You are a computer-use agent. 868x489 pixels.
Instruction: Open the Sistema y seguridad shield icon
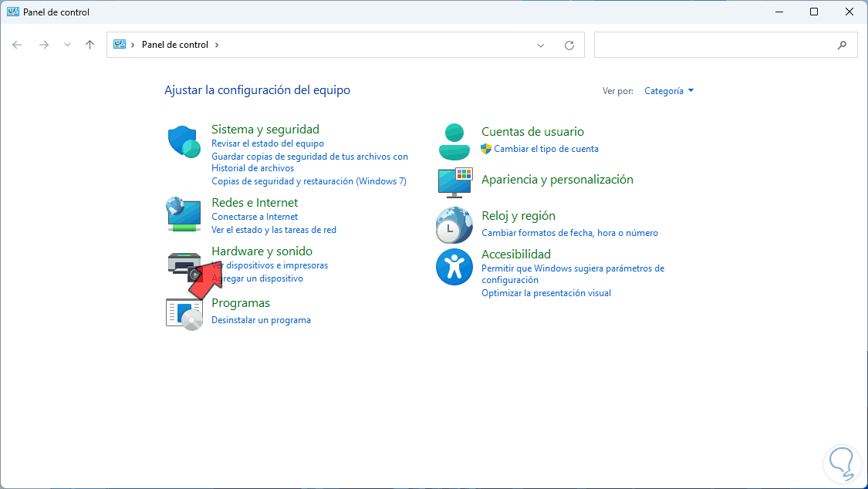click(x=184, y=142)
